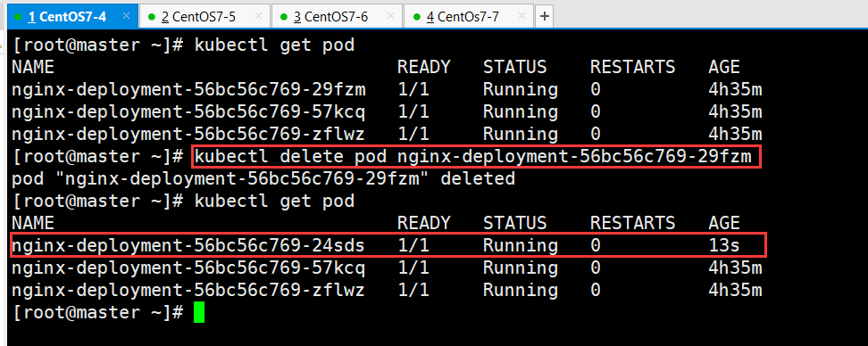This screenshot has height=346, width=868.
Task: Click the 13s age value
Action: coord(724,245)
